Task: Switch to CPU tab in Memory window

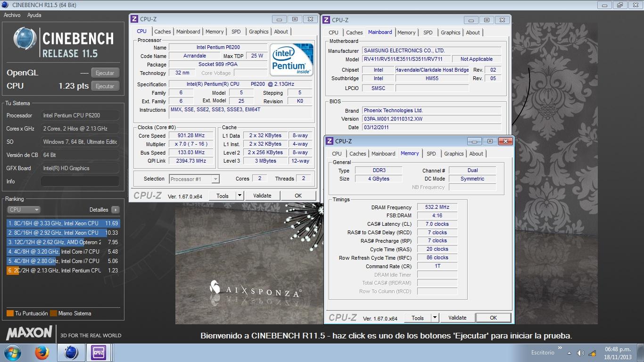Action: pos(337,154)
